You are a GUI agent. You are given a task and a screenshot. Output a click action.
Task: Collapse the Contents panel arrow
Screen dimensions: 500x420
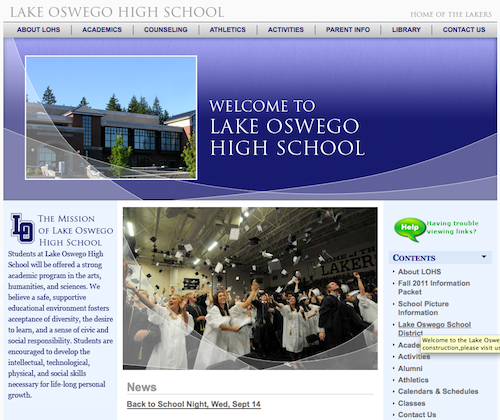[484, 257]
